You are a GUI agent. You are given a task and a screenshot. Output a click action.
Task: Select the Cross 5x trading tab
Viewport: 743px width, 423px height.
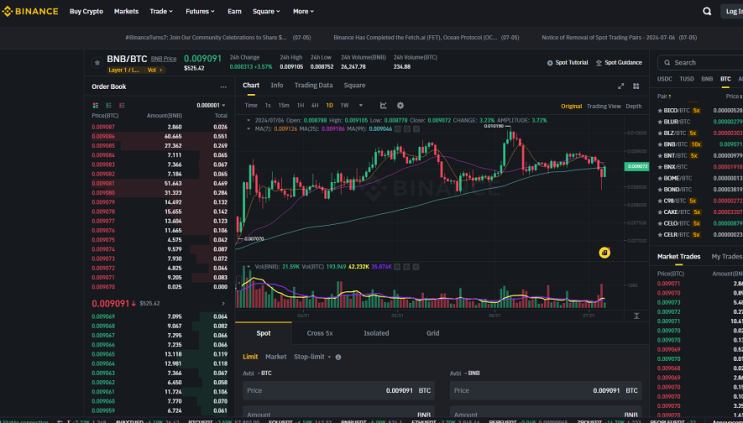pos(319,333)
